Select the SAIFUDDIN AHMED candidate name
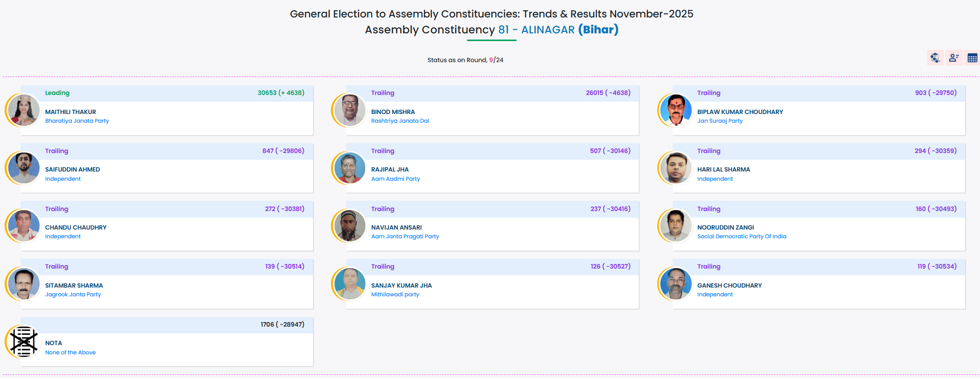The image size is (980, 378). tap(72, 169)
